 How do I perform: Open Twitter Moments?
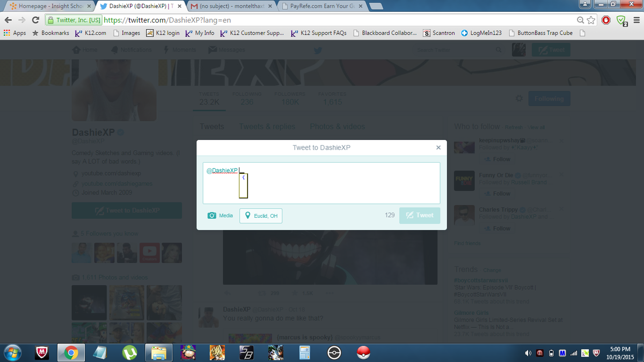pos(179,50)
